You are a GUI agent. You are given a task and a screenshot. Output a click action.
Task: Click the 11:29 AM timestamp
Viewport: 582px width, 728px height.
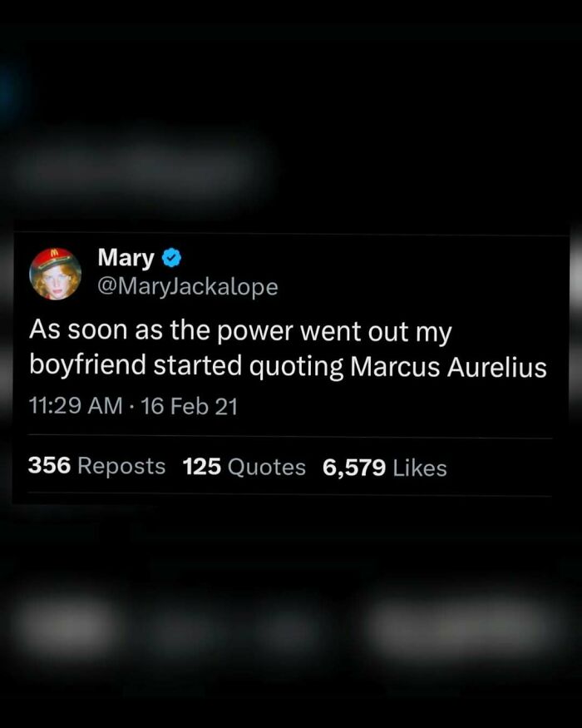pos(76,405)
